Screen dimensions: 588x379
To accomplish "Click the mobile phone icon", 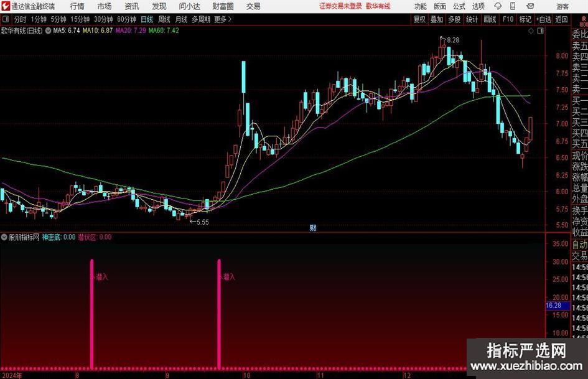I will pos(513,6).
